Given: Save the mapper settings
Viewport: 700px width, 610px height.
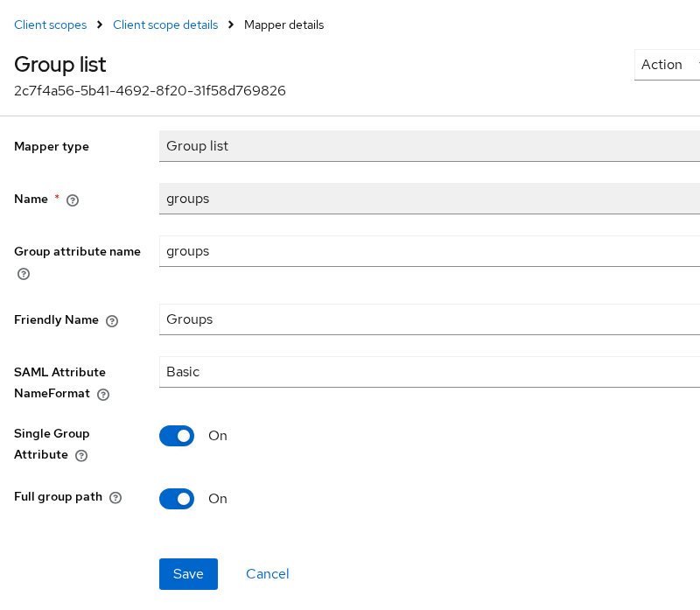Looking at the screenshot, I should [x=188, y=574].
